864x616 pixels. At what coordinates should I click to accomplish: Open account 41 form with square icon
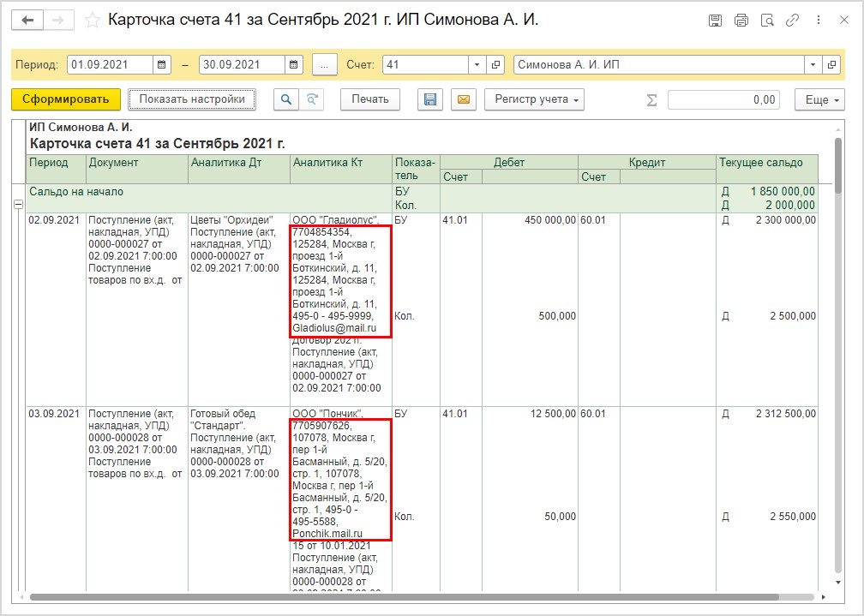point(495,64)
